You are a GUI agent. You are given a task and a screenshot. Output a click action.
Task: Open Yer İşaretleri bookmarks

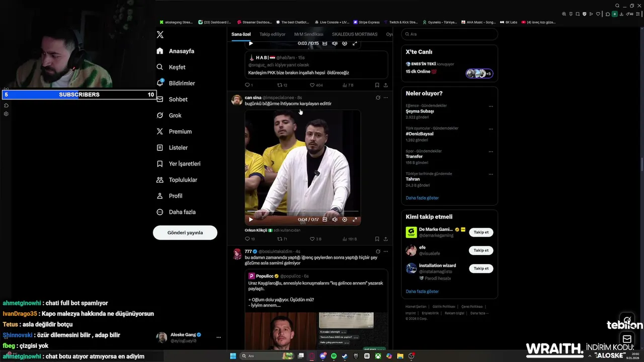coord(179,163)
